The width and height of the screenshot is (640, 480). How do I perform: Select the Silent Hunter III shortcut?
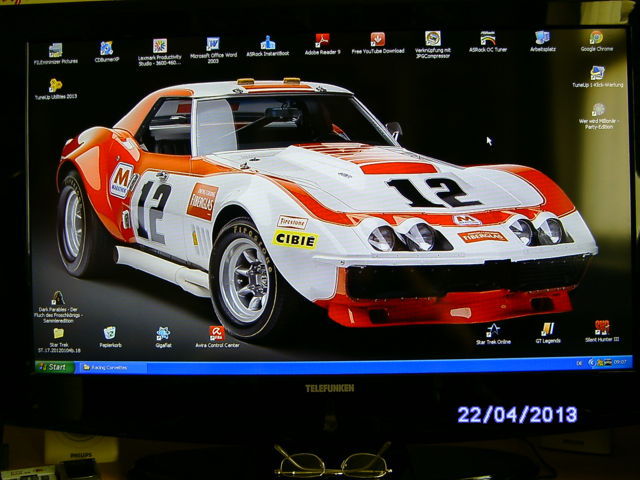602,331
